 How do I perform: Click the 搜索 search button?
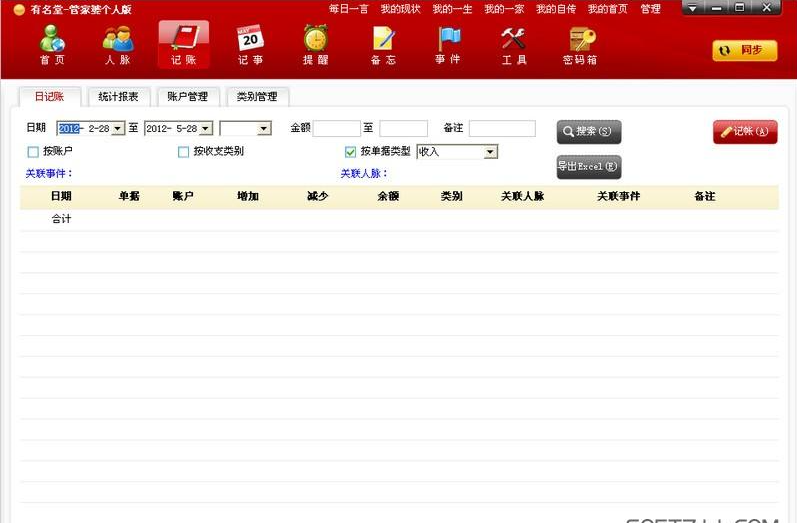pyautogui.click(x=589, y=132)
